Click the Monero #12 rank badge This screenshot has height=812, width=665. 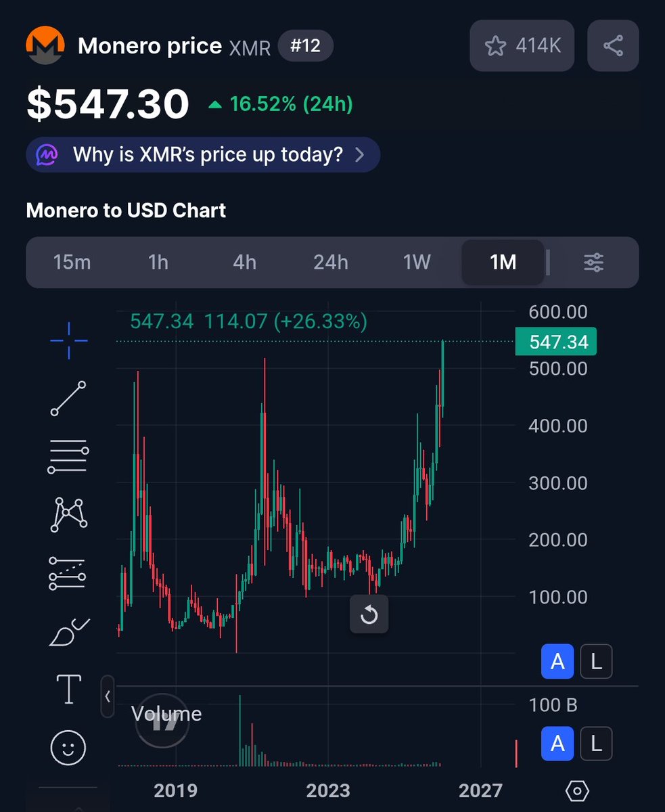click(306, 46)
